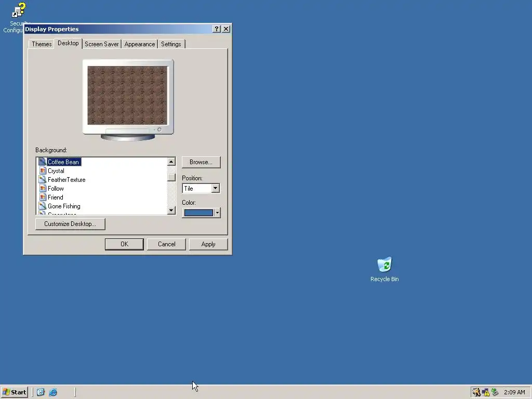
Task: Click the 2:09 AM taskbar clock
Action: pyautogui.click(x=514, y=392)
